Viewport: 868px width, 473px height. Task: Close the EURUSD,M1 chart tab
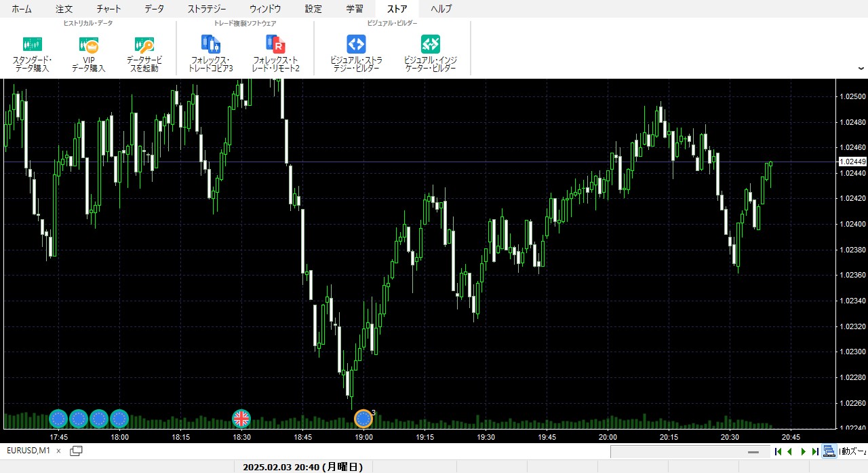click(x=58, y=451)
